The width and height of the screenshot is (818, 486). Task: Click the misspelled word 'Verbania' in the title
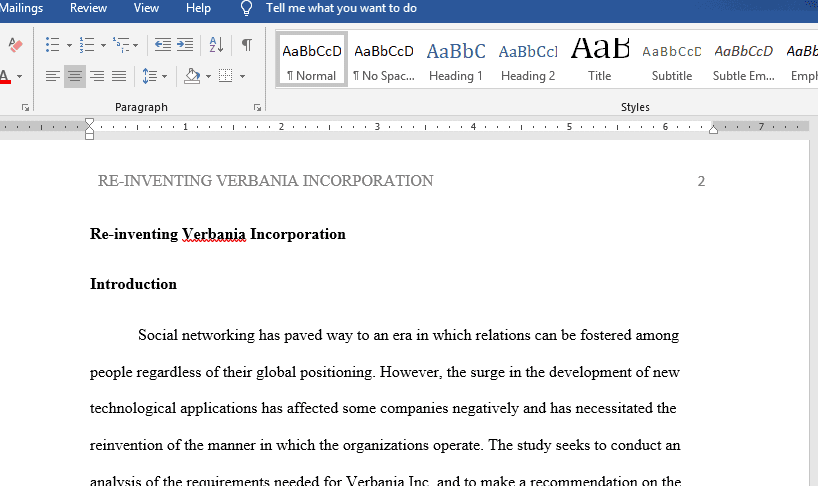tap(213, 234)
